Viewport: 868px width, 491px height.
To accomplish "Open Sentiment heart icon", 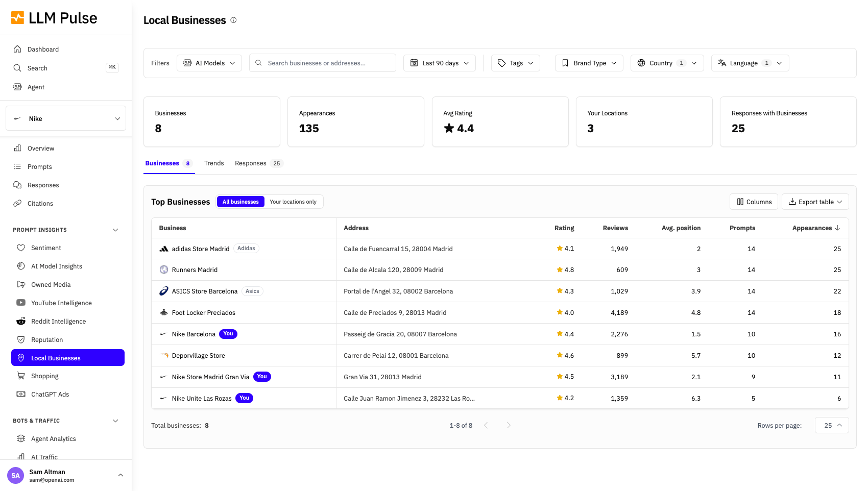I will click(x=21, y=248).
